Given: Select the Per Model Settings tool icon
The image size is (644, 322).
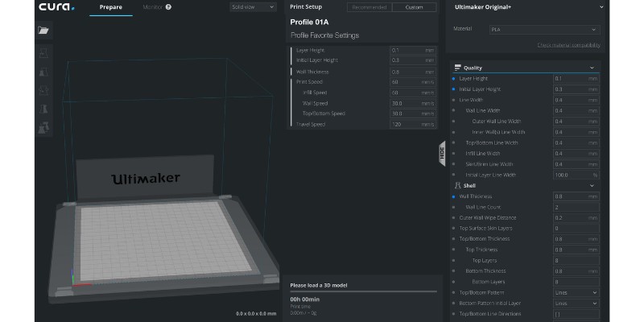Looking at the screenshot, I should pos(43,128).
